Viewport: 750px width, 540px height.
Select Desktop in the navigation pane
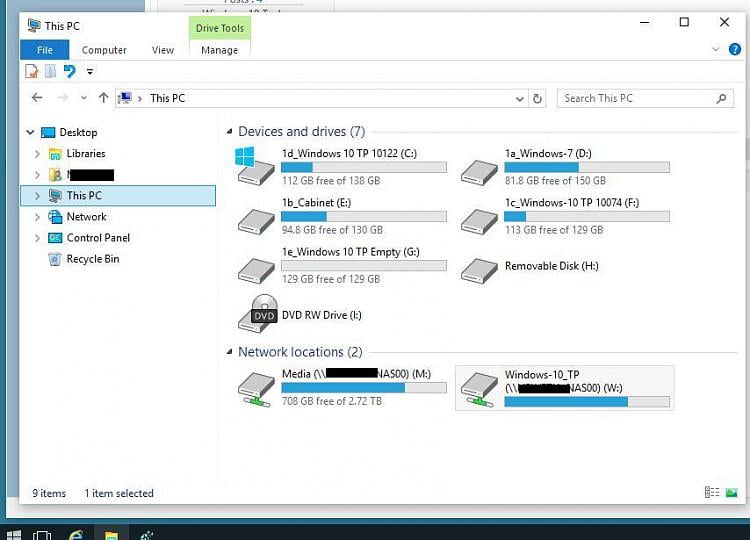[x=78, y=132]
